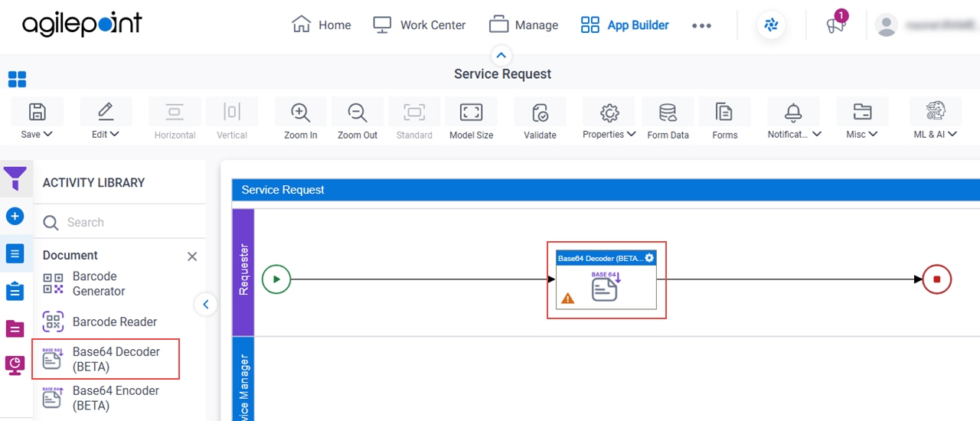
Task: Collapse the header with the up chevron
Action: (501, 55)
